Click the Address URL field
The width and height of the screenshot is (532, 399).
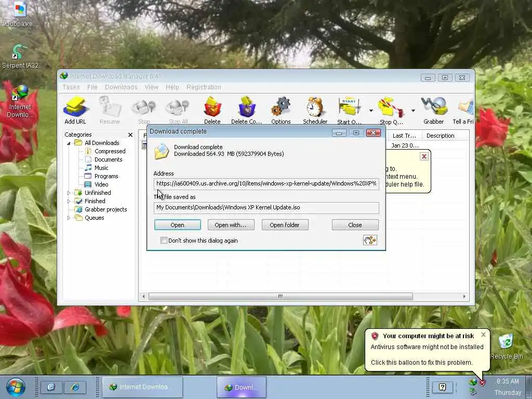[266, 183]
